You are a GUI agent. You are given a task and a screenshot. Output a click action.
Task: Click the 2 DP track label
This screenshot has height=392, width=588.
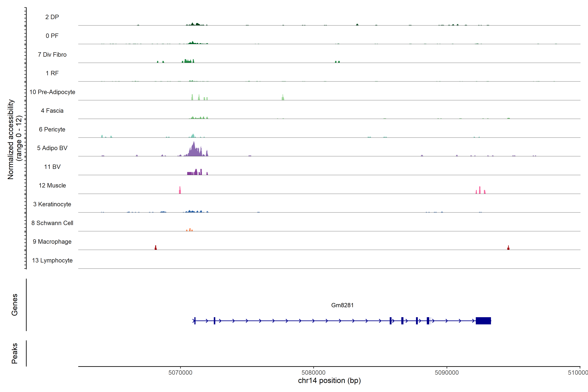52,17
